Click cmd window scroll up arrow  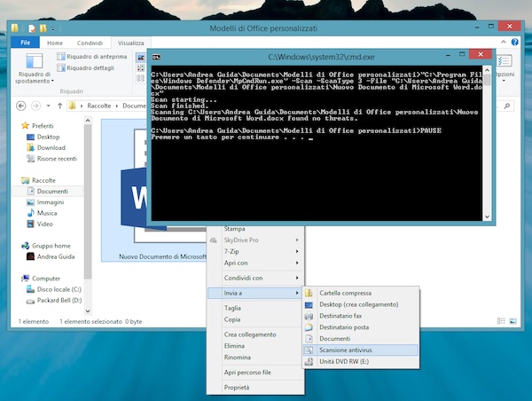(487, 70)
